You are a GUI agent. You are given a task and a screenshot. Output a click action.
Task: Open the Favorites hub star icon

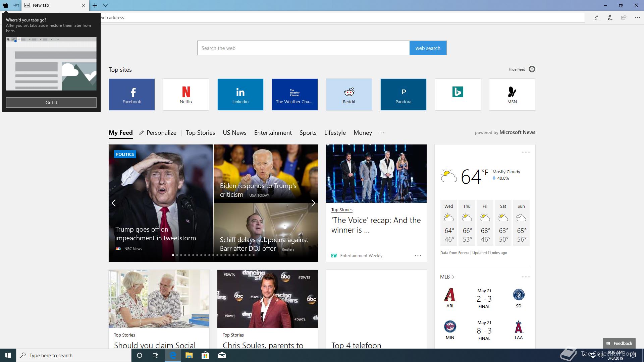(x=597, y=17)
